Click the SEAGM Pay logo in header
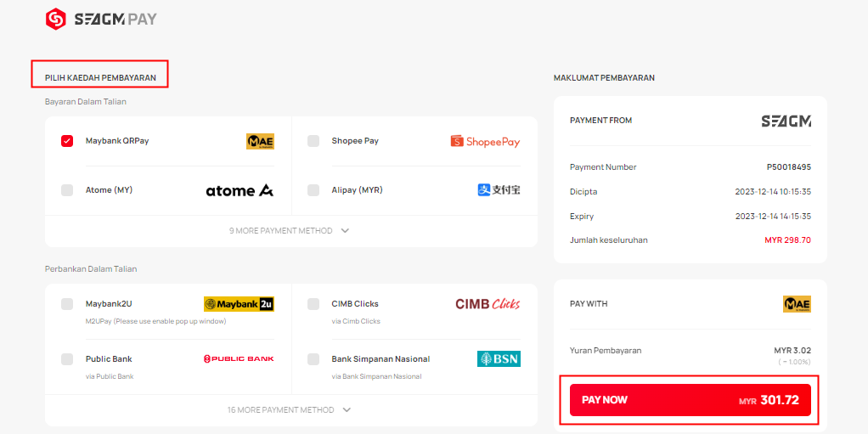 click(x=101, y=20)
